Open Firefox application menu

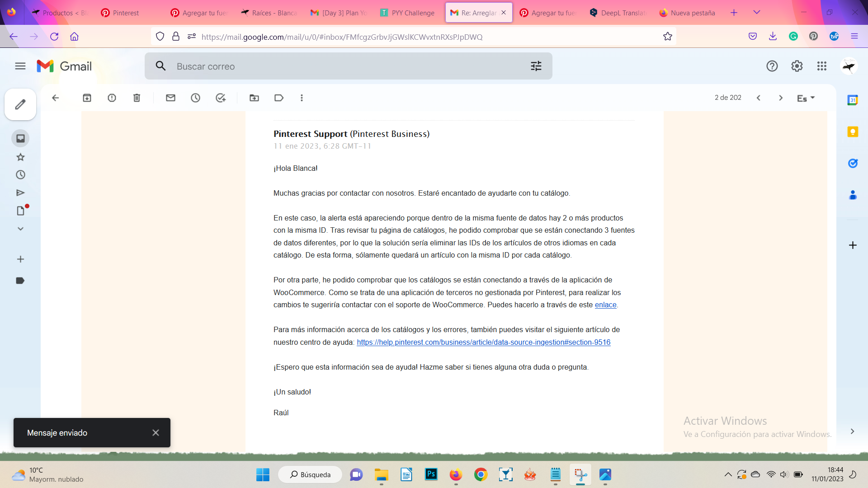[854, 36]
